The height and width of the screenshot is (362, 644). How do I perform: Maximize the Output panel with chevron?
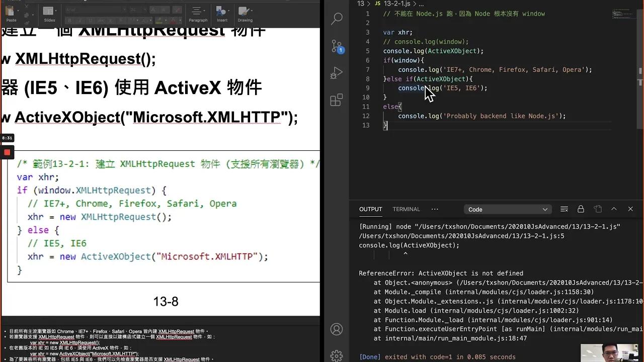(614, 209)
